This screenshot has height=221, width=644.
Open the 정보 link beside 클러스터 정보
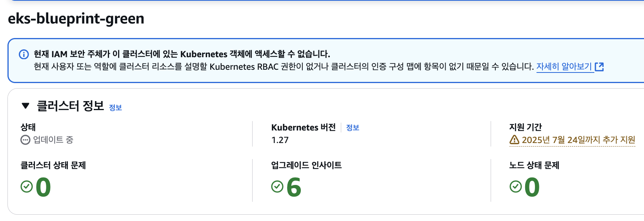tap(115, 108)
